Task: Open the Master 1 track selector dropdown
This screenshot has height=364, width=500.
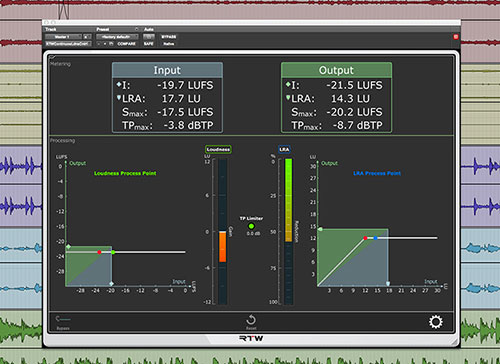Action: 63,37
